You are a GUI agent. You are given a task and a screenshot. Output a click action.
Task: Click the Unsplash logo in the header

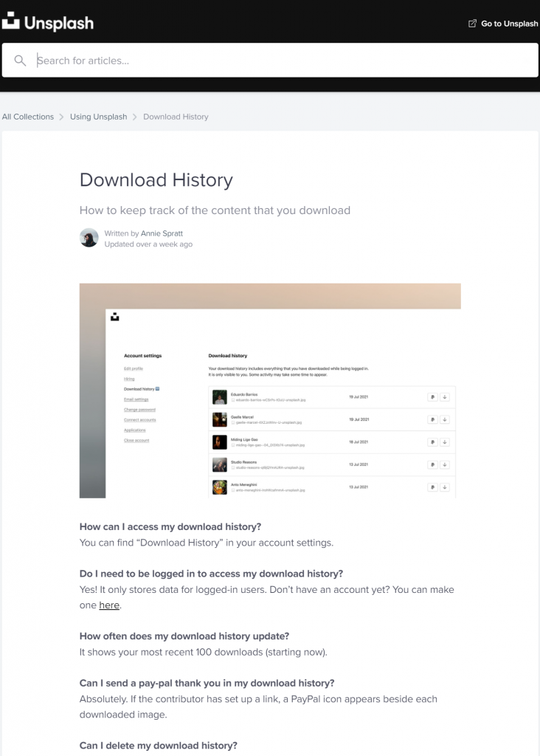click(x=48, y=23)
